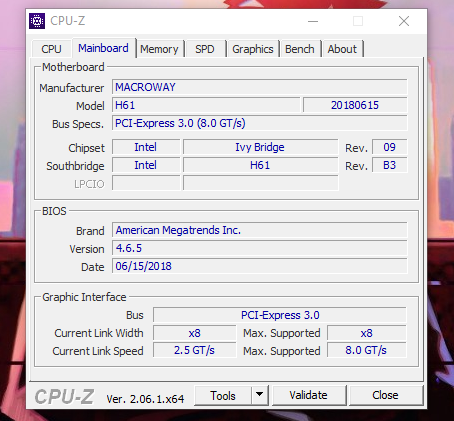This screenshot has width=454, height=421.
Task: Open the Bench tab
Action: click(300, 49)
